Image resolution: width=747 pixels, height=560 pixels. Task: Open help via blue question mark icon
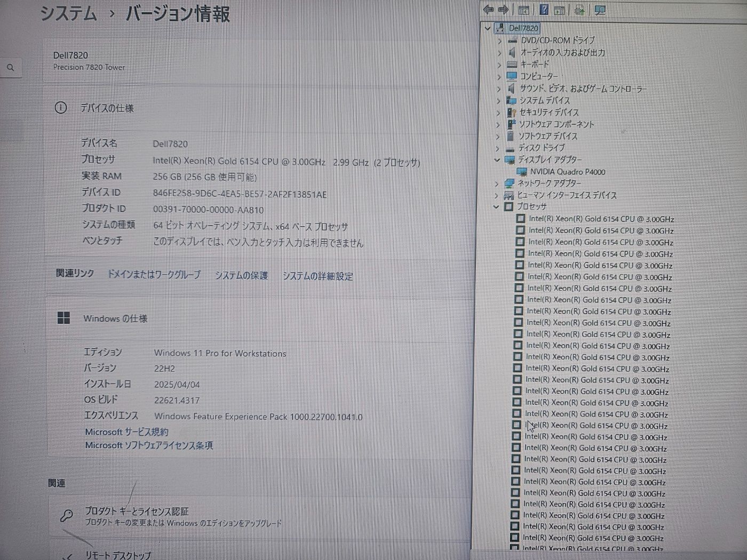[544, 10]
